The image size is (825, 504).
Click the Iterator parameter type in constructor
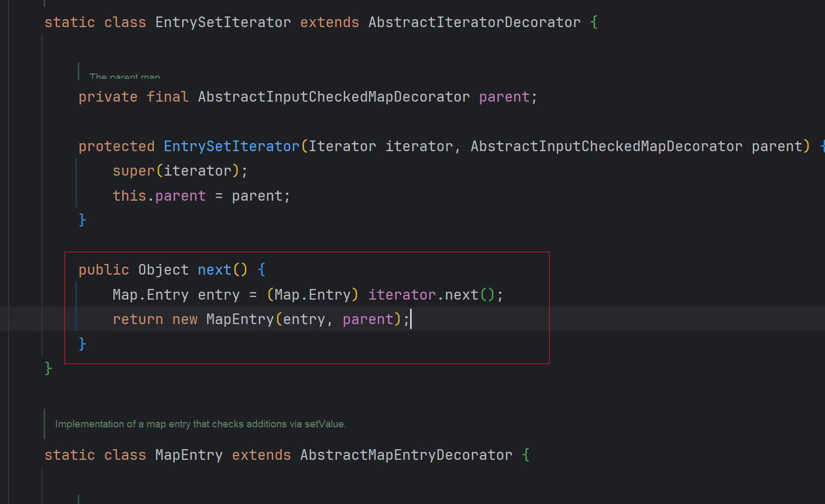(x=342, y=146)
